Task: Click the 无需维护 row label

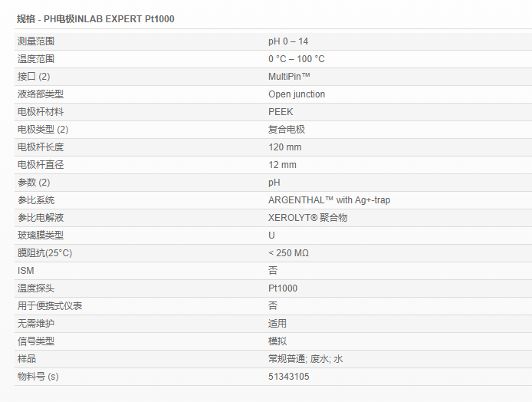Action: click(x=36, y=324)
